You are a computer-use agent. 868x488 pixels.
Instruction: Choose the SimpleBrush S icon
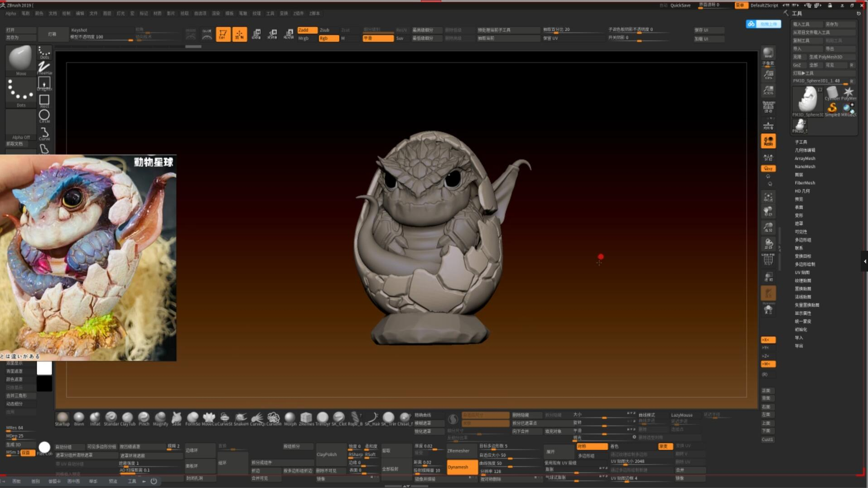click(832, 109)
